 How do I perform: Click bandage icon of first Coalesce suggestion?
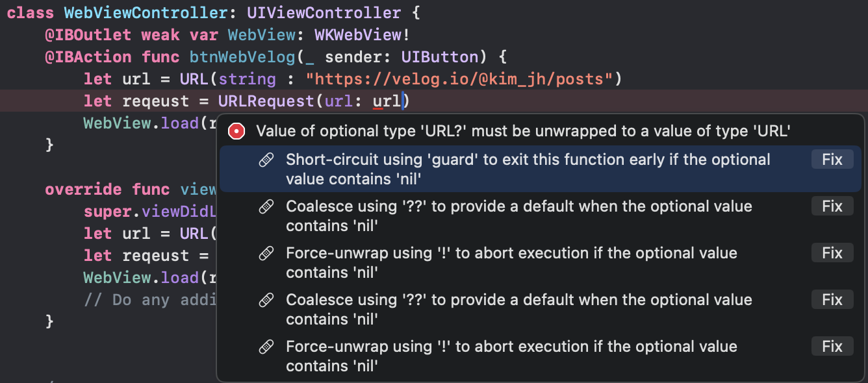(x=266, y=207)
